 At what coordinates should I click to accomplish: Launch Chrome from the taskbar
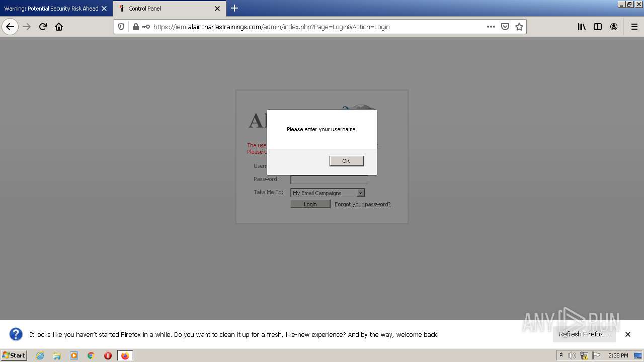point(91,355)
